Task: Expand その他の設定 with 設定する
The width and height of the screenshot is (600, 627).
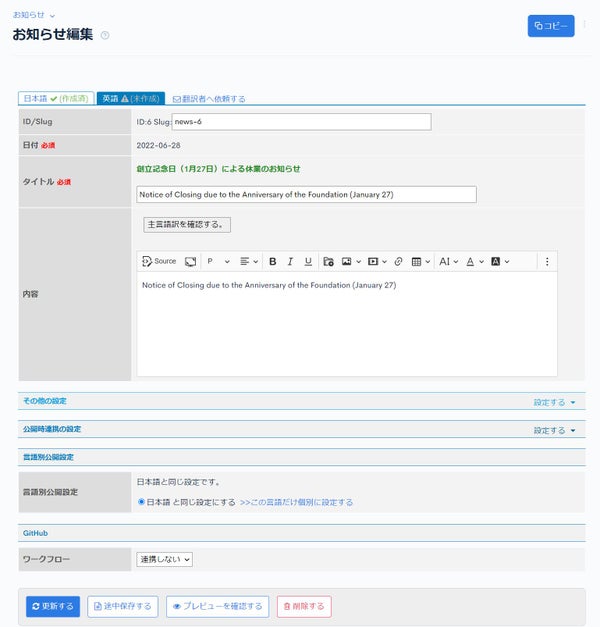Action: click(554, 402)
